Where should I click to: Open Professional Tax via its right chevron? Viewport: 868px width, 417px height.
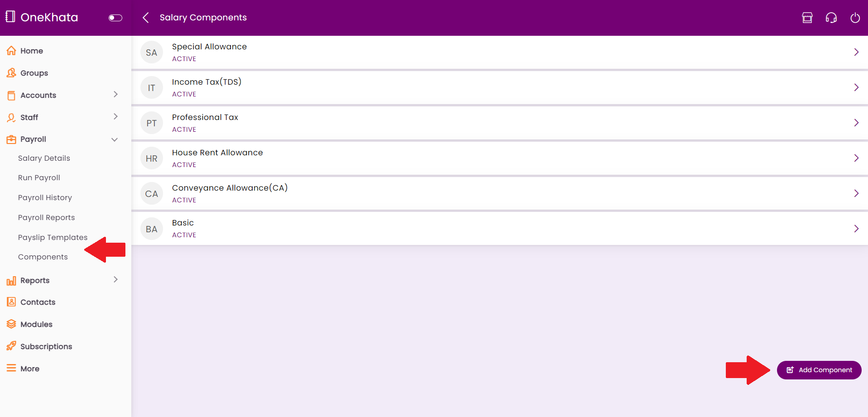click(856, 123)
